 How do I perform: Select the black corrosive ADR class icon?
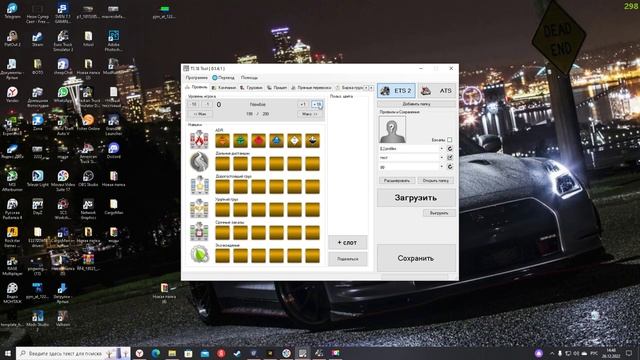click(312, 141)
